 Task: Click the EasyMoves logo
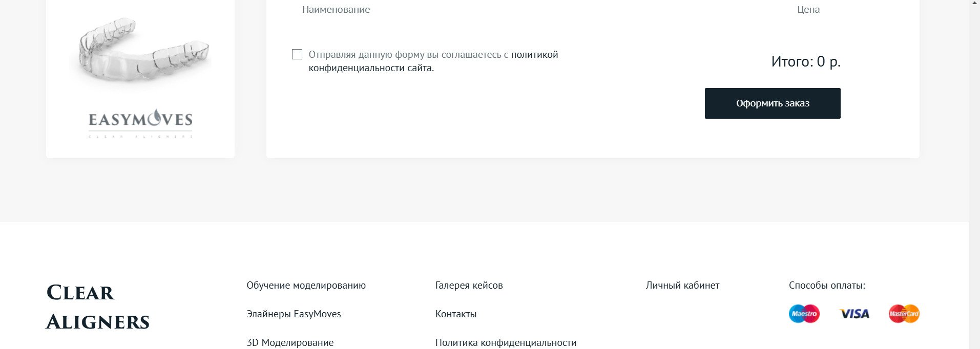click(x=141, y=123)
